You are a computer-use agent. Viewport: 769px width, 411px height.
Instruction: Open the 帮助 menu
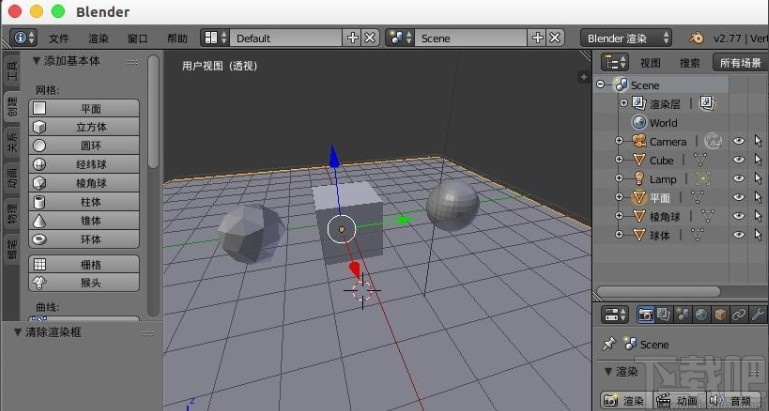click(x=177, y=38)
